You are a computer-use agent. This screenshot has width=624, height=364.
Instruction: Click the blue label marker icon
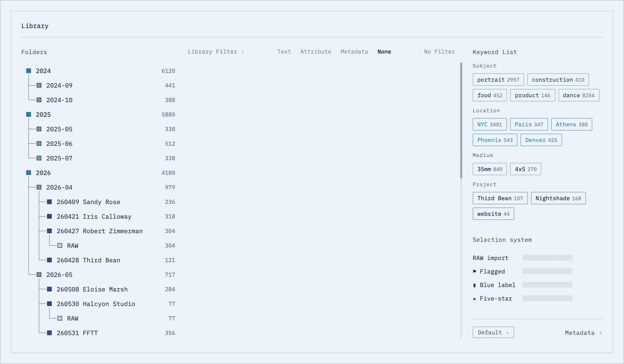point(474,285)
